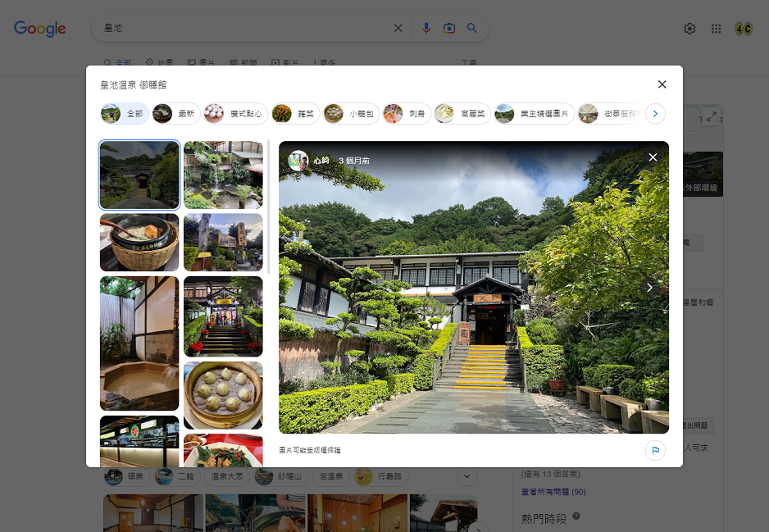Select the chip with the orange vegetable thumbnail
This screenshot has height=532, width=769.
[x=295, y=114]
